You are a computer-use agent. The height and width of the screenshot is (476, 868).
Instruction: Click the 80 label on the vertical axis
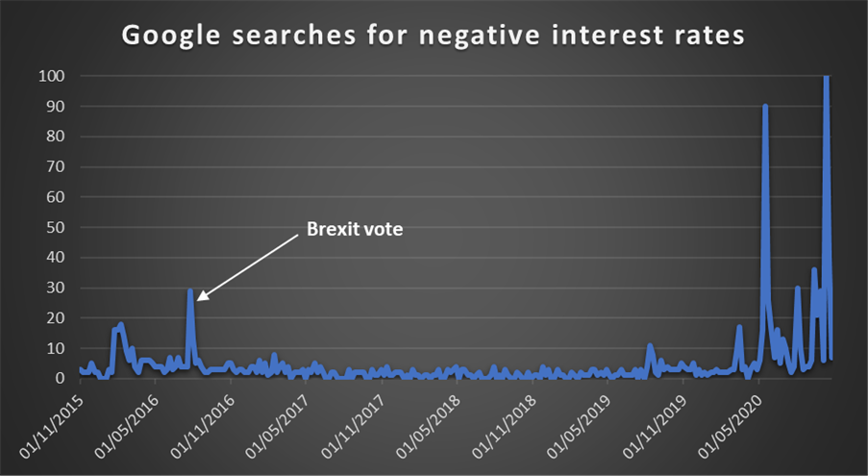coord(56,137)
